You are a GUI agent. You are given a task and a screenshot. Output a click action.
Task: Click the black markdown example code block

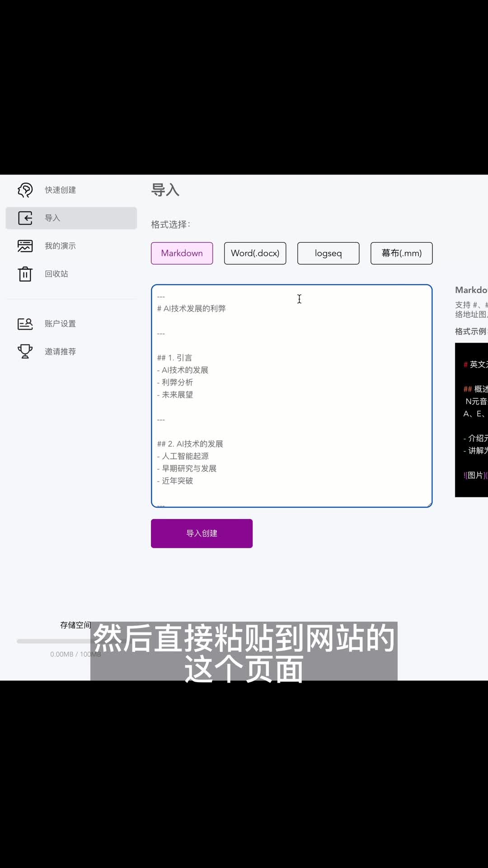(x=471, y=420)
